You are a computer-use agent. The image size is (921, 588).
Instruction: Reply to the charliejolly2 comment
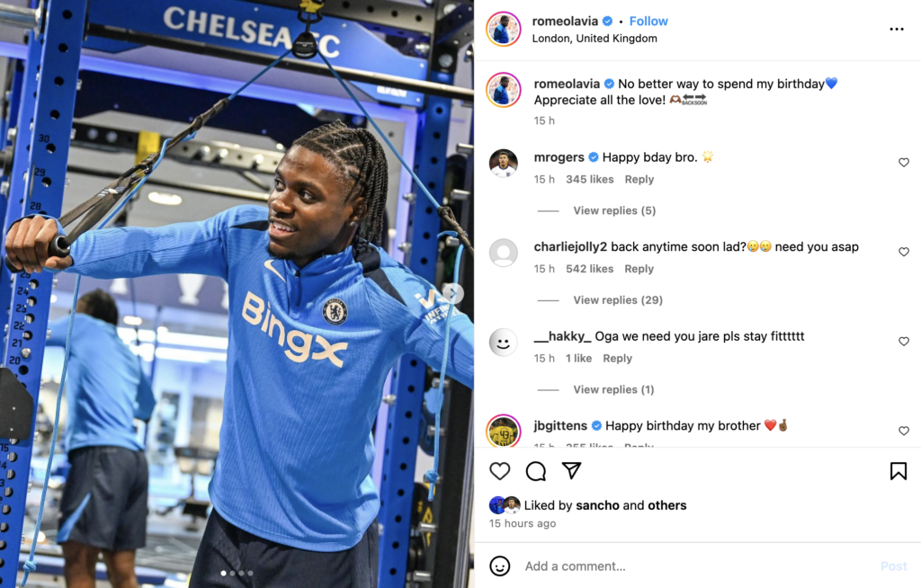639,269
